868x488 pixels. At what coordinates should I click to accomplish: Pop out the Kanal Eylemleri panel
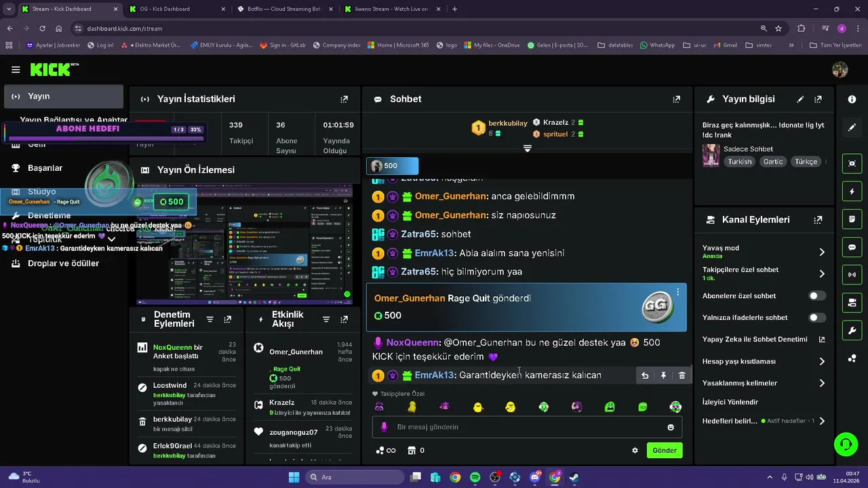[818, 220]
